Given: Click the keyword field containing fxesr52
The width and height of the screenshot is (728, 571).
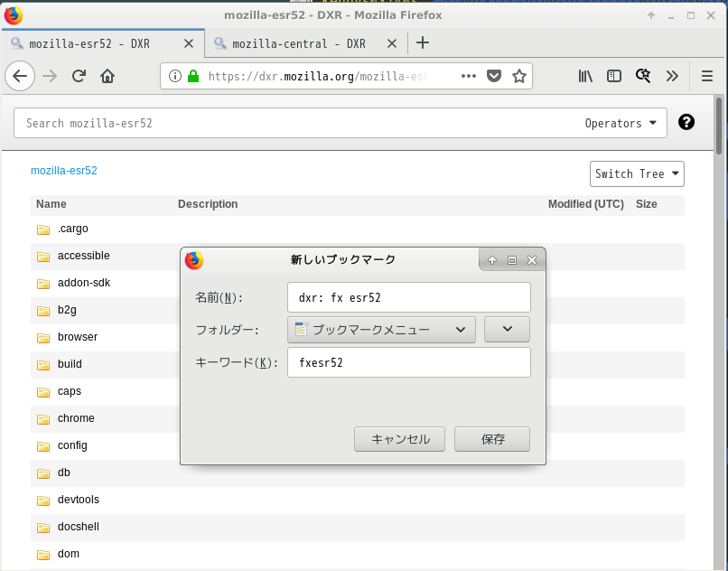Looking at the screenshot, I should (x=408, y=362).
